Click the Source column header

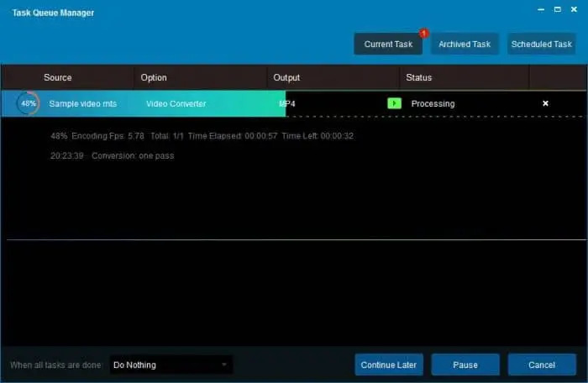pyautogui.click(x=58, y=77)
